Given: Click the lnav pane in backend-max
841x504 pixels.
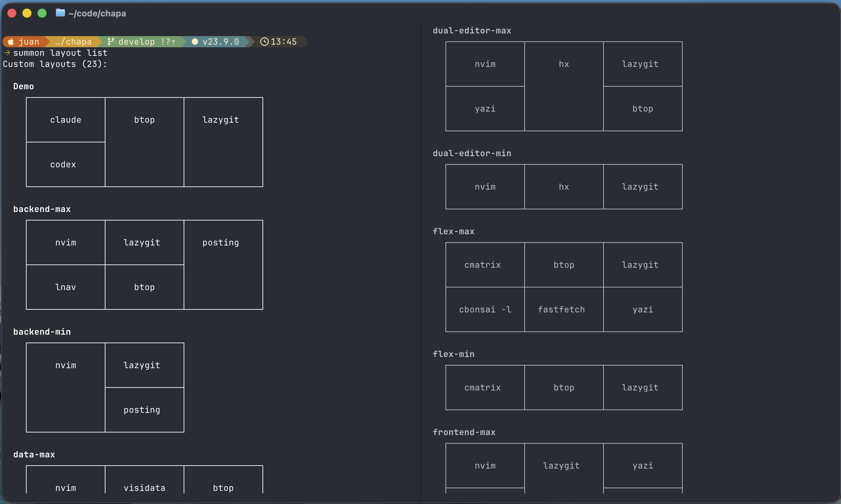Looking at the screenshot, I should pyautogui.click(x=66, y=287).
